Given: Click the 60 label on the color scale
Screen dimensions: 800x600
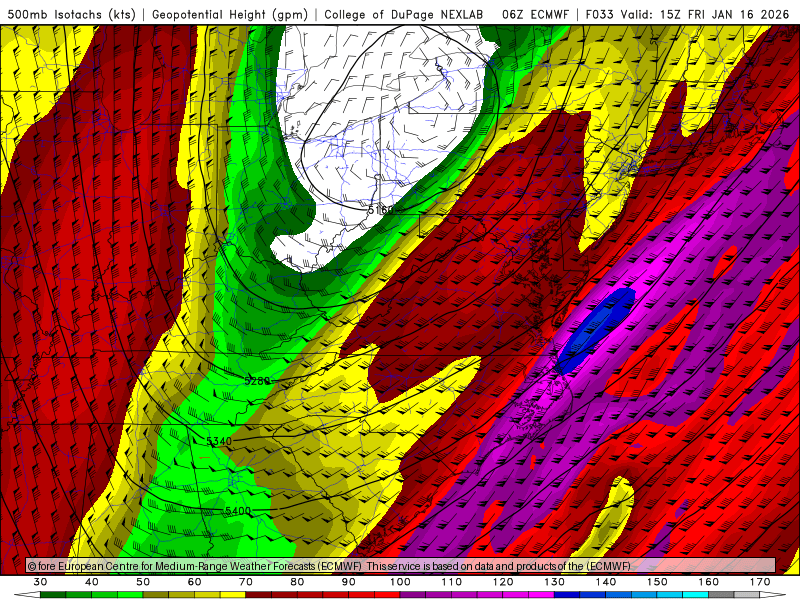Looking at the screenshot, I should 194,582.
